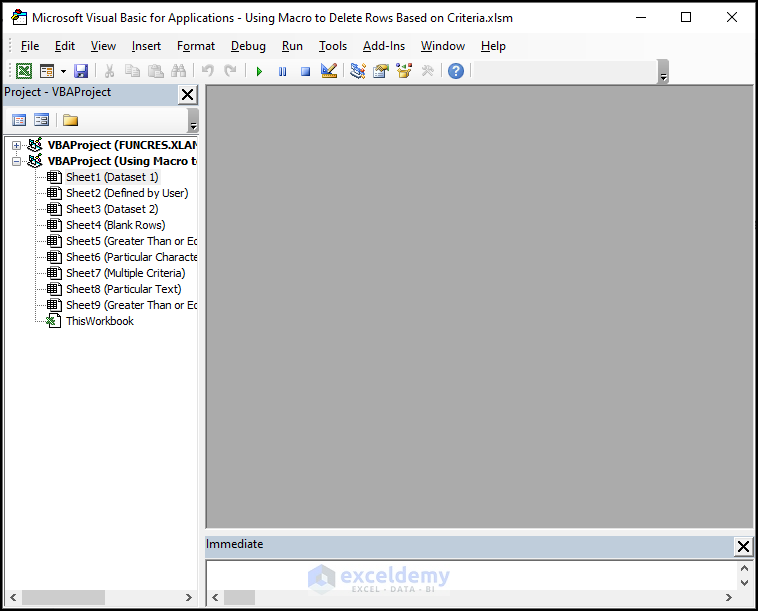This screenshot has height=611, width=758.
Task: Click inside the Immediate window text area
Action: 471,575
